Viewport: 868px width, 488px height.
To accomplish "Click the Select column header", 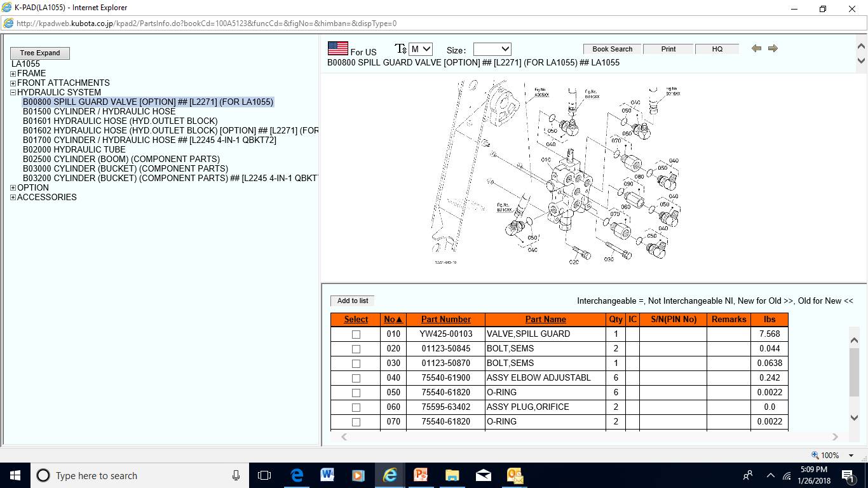I will [356, 320].
